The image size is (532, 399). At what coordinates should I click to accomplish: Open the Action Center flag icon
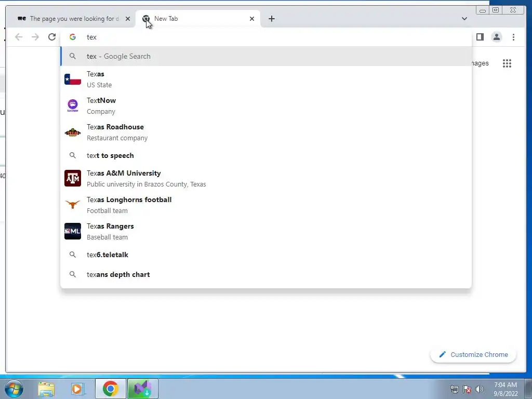click(x=467, y=389)
